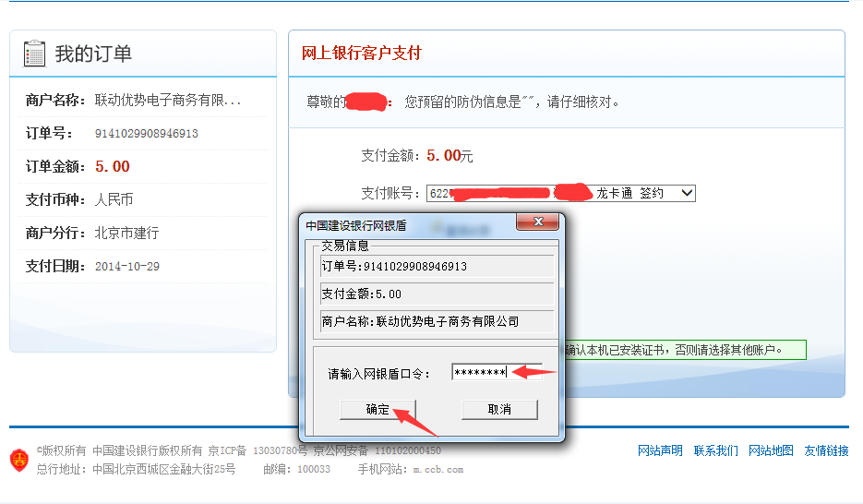The width and height of the screenshot is (863, 504).
Task: Open the 网站地图 footer link
Action: click(x=771, y=450)
